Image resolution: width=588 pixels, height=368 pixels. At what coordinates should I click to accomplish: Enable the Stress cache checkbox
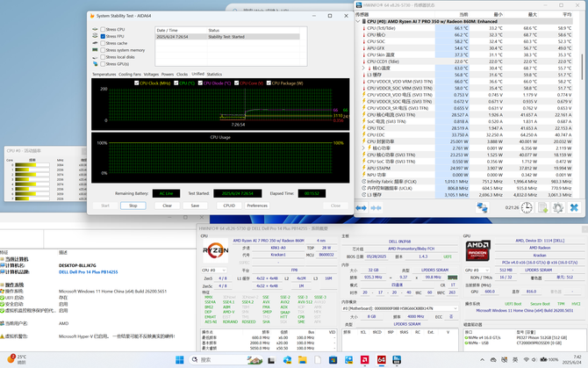coord(103,43)
